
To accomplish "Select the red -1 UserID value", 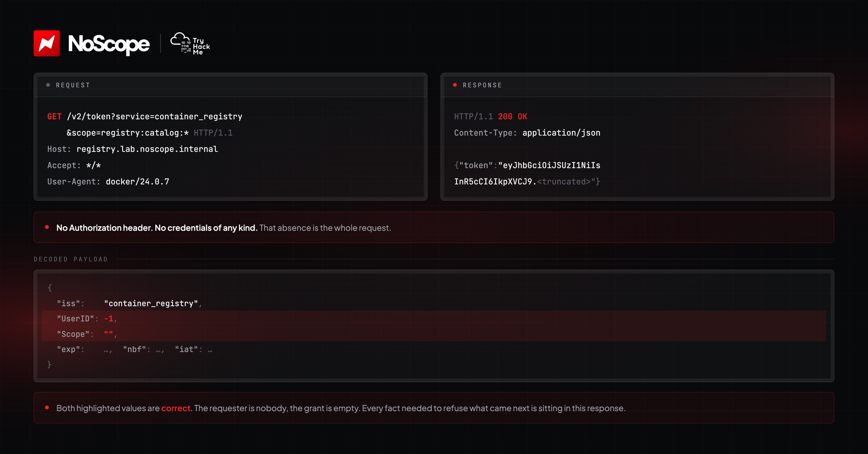I will click(x=108, y=319).
